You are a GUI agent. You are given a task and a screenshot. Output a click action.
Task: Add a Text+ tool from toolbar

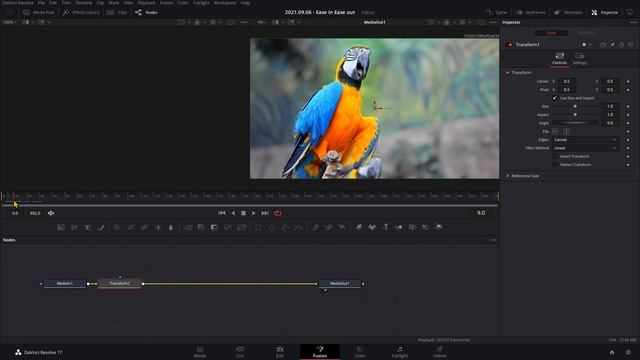coord(87,227)
